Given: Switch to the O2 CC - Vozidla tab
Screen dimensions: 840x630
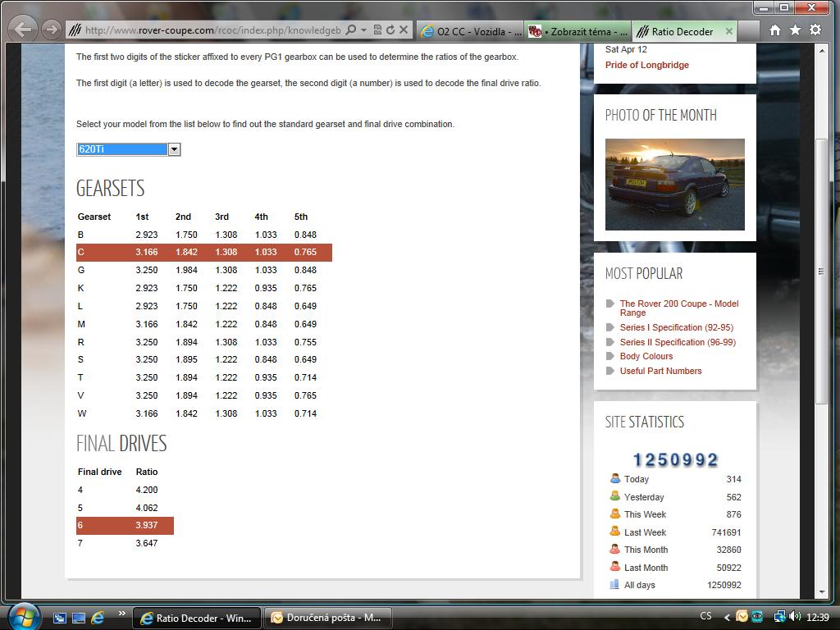Looking at the screenshot, I should (470, 31).
